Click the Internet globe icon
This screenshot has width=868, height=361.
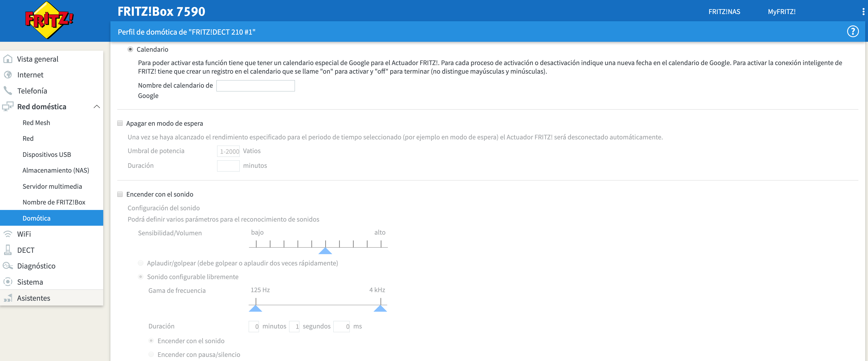(8, 75)
